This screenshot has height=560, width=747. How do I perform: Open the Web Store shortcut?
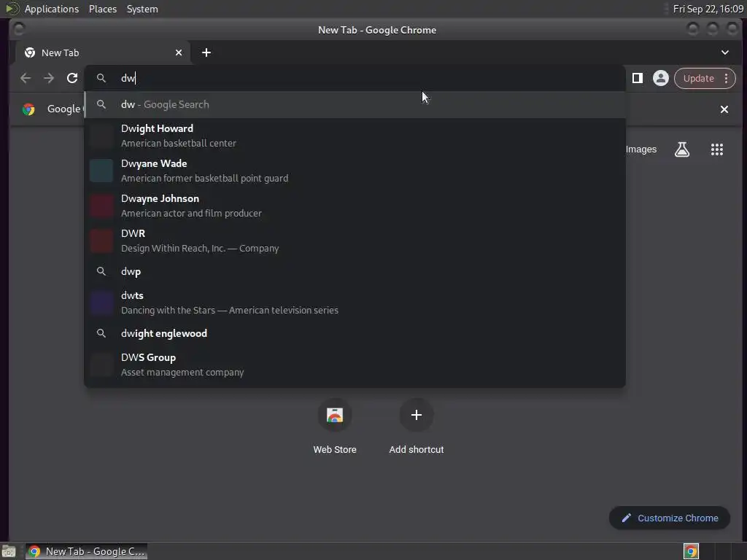pos(335,426)
